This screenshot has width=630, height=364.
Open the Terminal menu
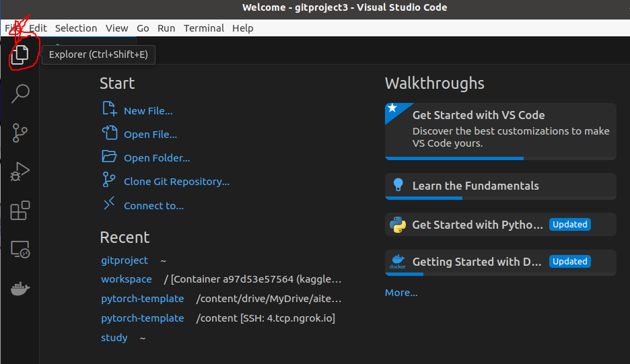click(x=204, y=28)
